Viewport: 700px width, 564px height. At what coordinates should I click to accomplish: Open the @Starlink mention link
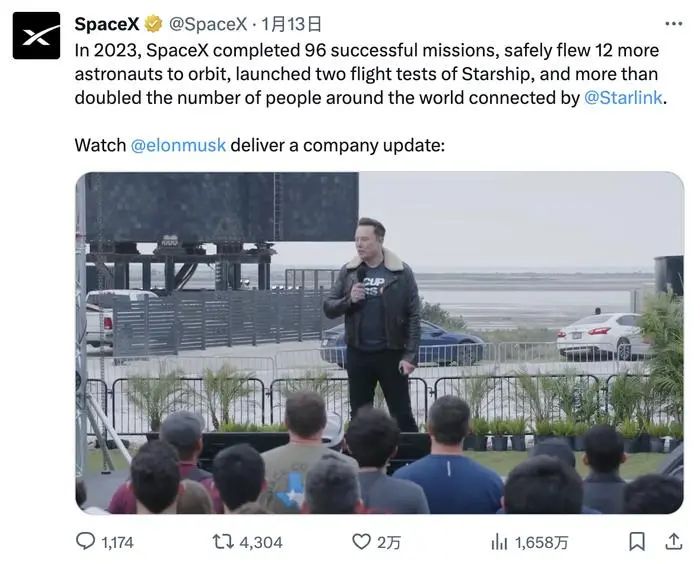pyautogui.click(x=624, y=98)
